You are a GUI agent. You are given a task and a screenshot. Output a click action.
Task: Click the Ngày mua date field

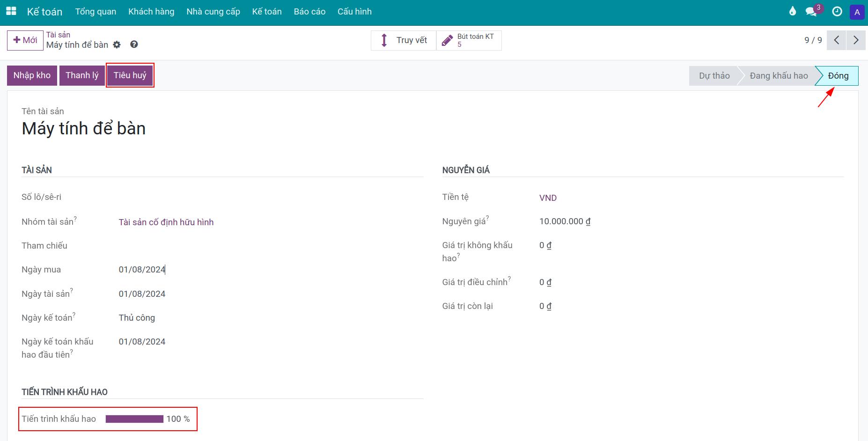(142, 270)
